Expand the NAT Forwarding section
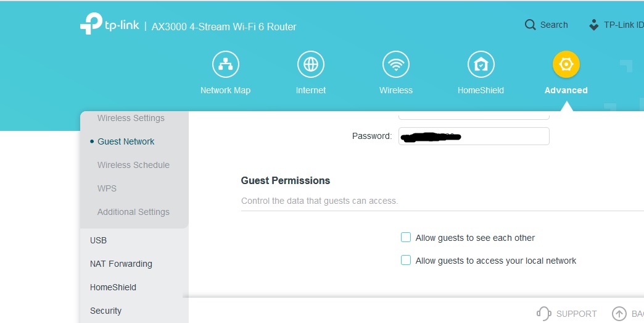The height and width of the screenshot is (323, 644). (x=121, y=264)
